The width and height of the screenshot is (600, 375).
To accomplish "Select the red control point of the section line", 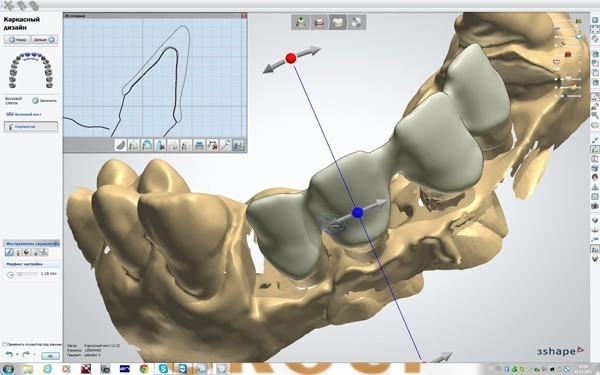I will coord(291,58).
